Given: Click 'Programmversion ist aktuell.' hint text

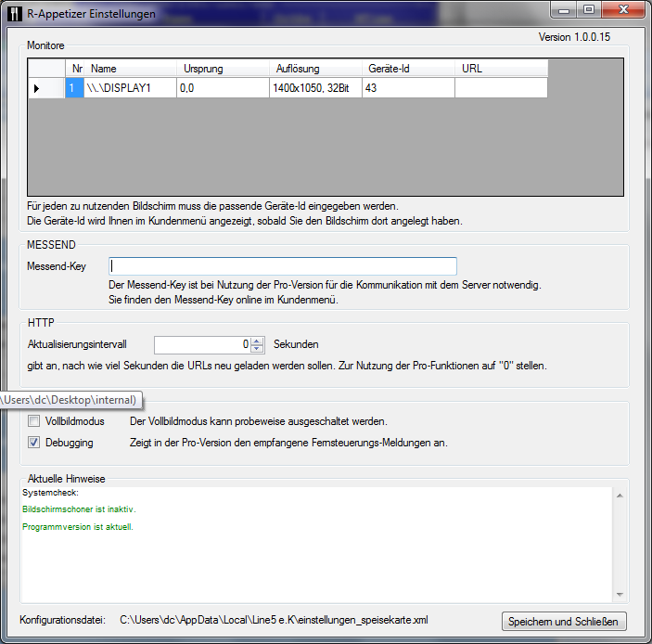Looking at the screenshot, I should [x=78, y=527].
